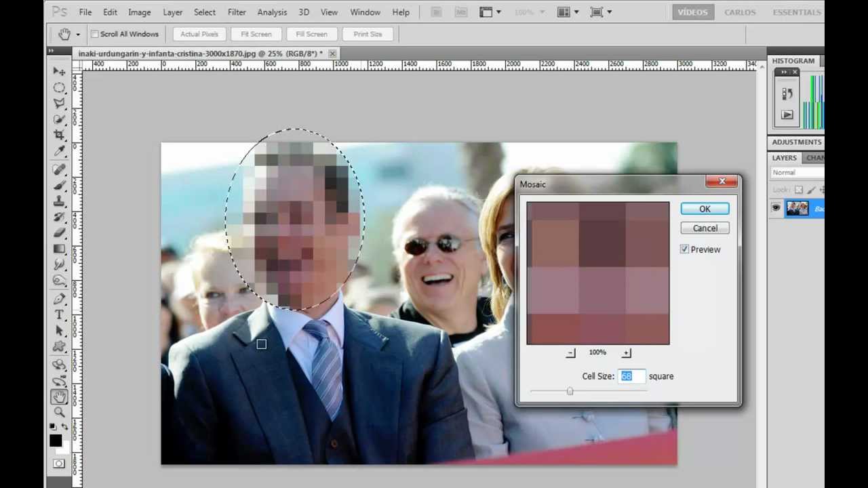Select the Zoom tool in toolbox

coord(60,413)
